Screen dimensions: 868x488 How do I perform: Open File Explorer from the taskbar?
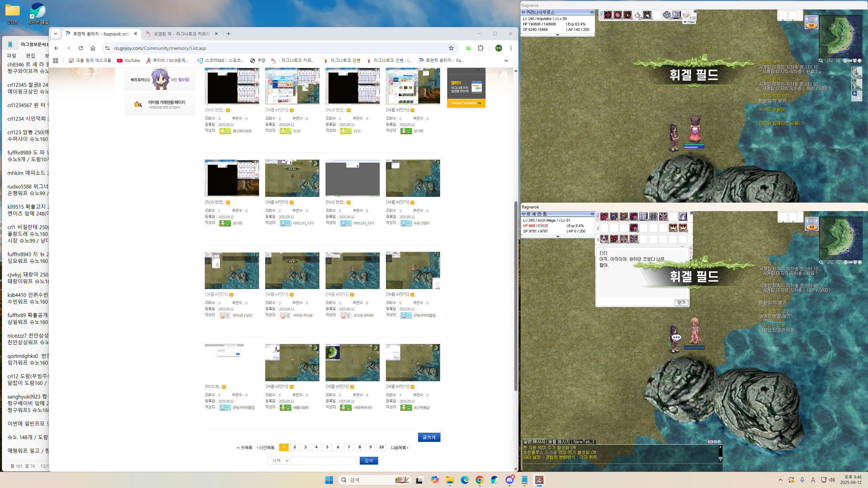[450, 480]
